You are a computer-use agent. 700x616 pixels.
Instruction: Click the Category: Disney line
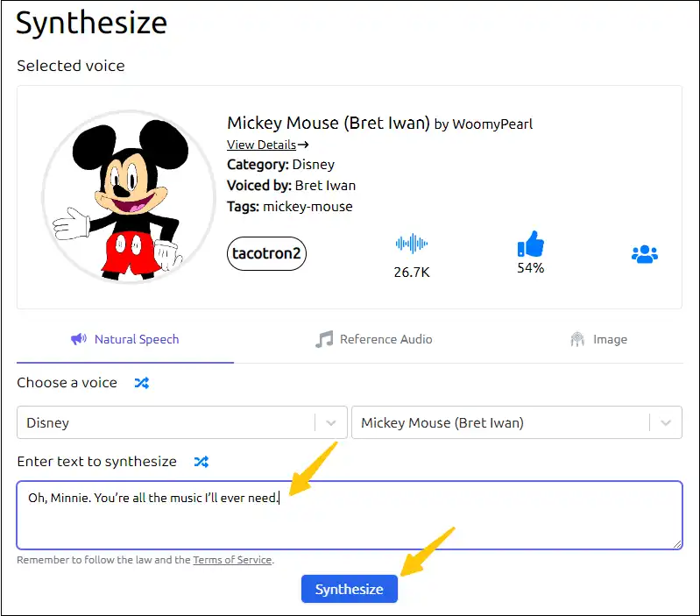click(x=280, y=164)
